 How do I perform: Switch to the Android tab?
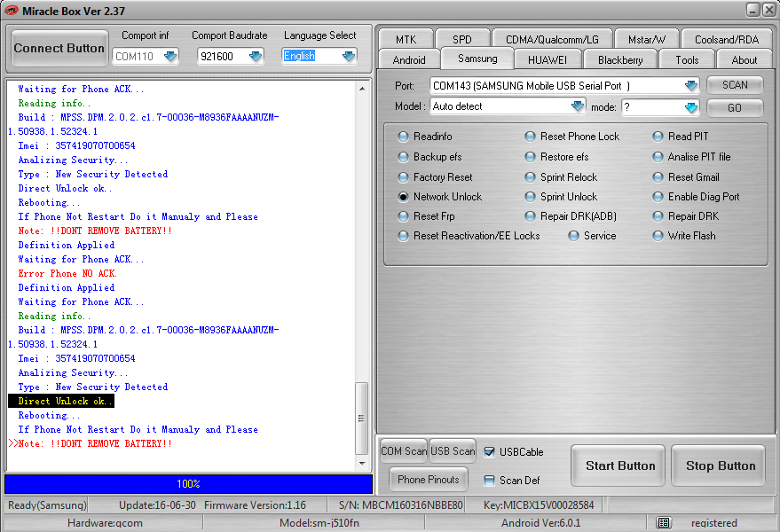[x=409, y=59]
